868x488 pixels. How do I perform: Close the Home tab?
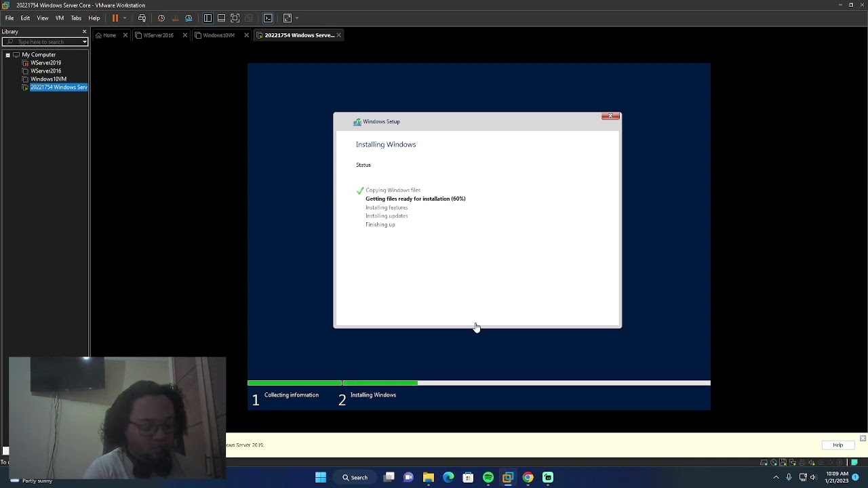coord(125,35)
